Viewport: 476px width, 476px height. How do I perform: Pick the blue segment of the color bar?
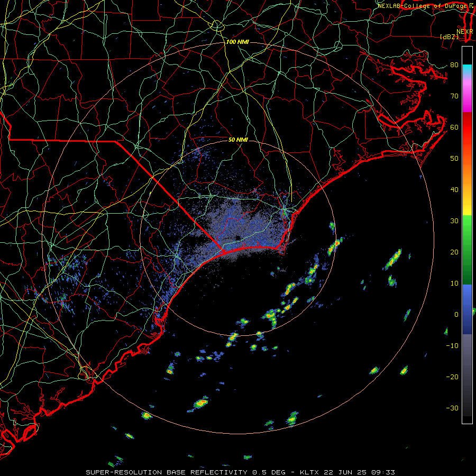[x=467, y=309]
